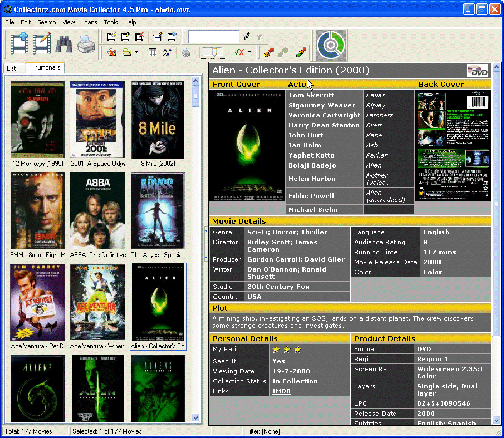
Task: Click details panel scroll up arrow
Action: 497,67
